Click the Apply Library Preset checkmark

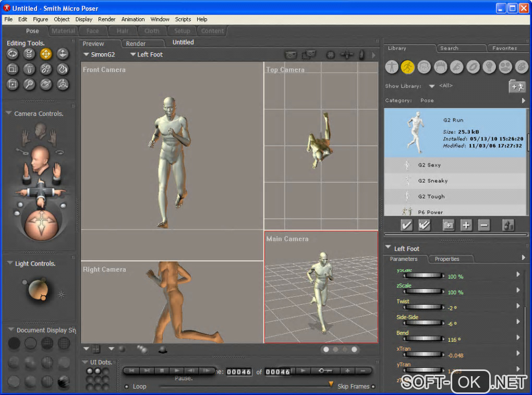pyautogui.click(x=407, y=225)
